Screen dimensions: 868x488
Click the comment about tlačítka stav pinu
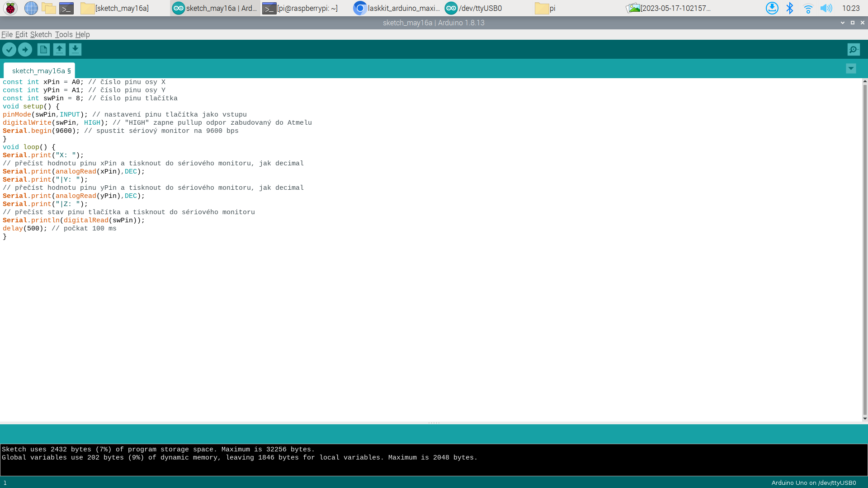pos(129,212)
